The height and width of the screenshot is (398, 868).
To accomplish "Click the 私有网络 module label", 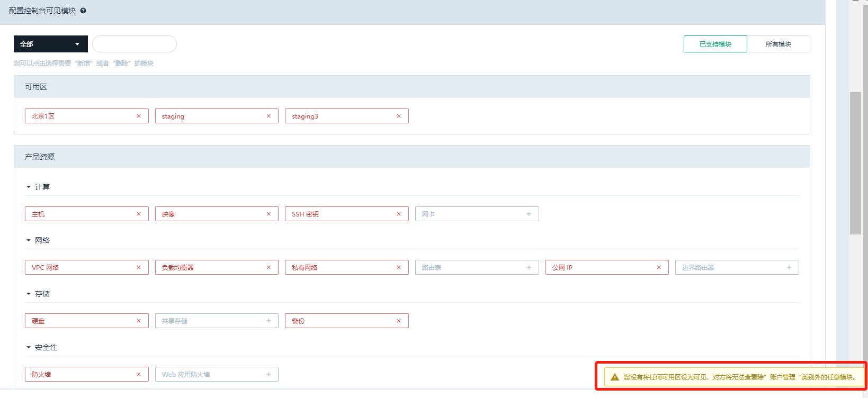I will pos(305,267).
